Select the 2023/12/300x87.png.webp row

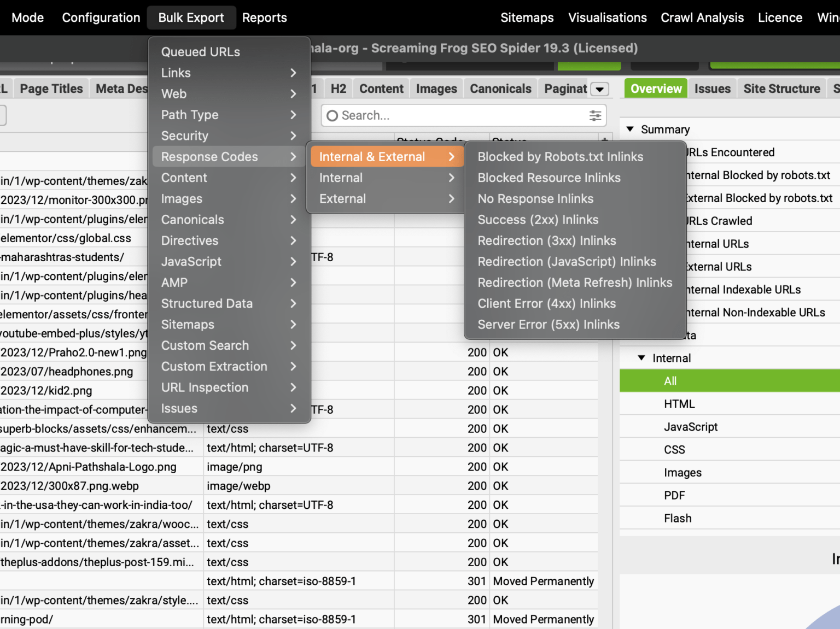299,486
